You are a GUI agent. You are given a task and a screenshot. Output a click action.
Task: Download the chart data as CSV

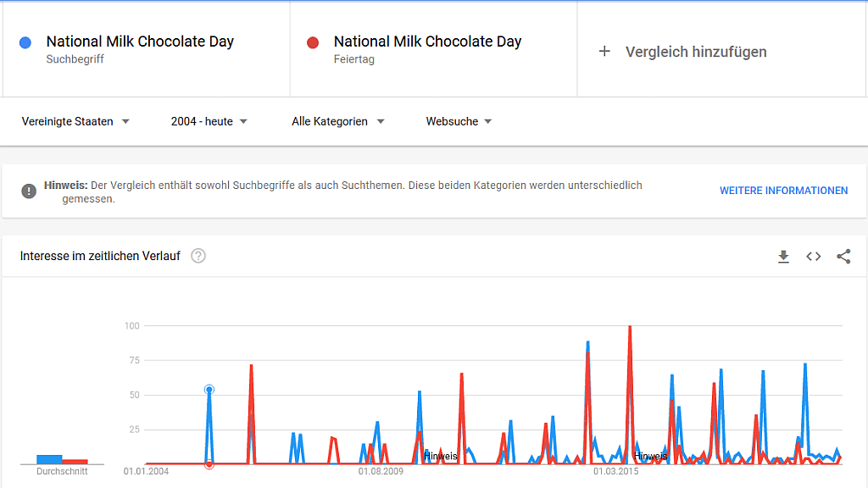(x=783, y=256)
